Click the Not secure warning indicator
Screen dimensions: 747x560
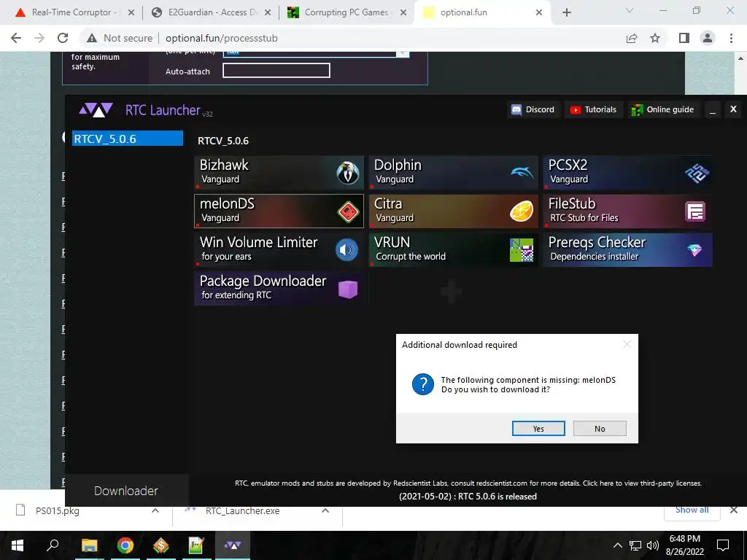120,38
